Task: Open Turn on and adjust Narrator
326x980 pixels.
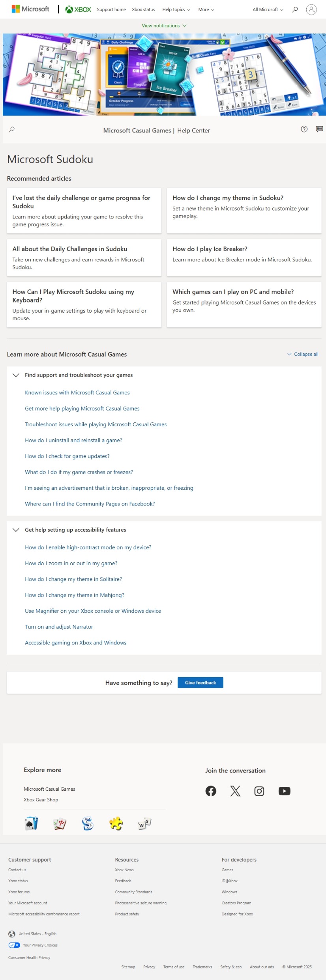Action: point(59,627)
